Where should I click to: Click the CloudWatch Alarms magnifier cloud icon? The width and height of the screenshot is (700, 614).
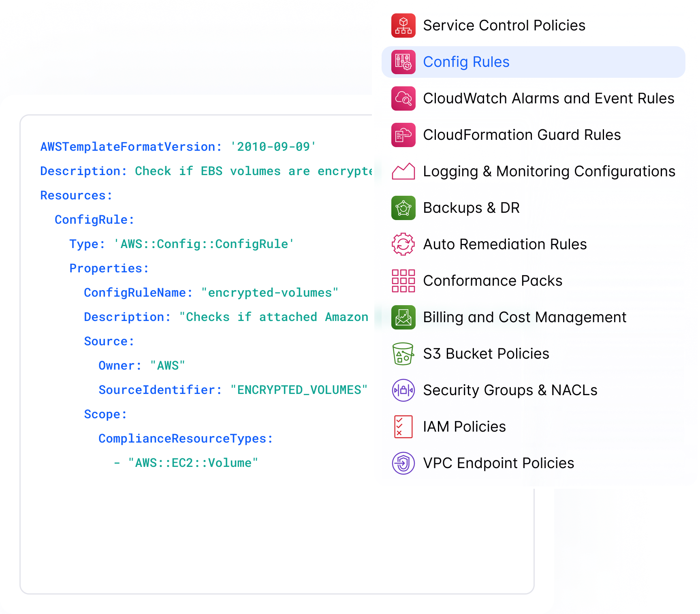click(403, 98)
